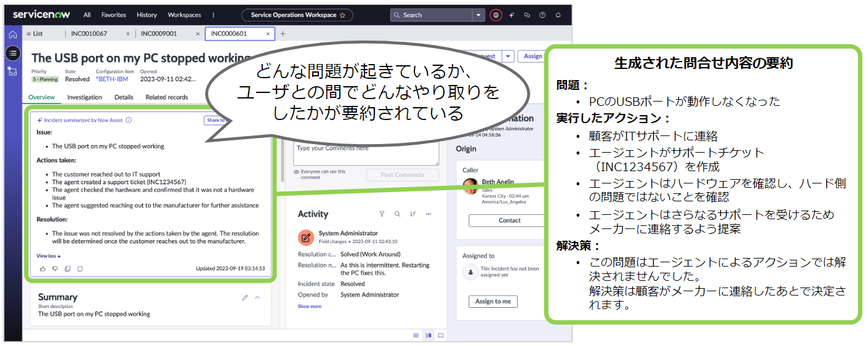Click in the global Search field

coord(432,15)
